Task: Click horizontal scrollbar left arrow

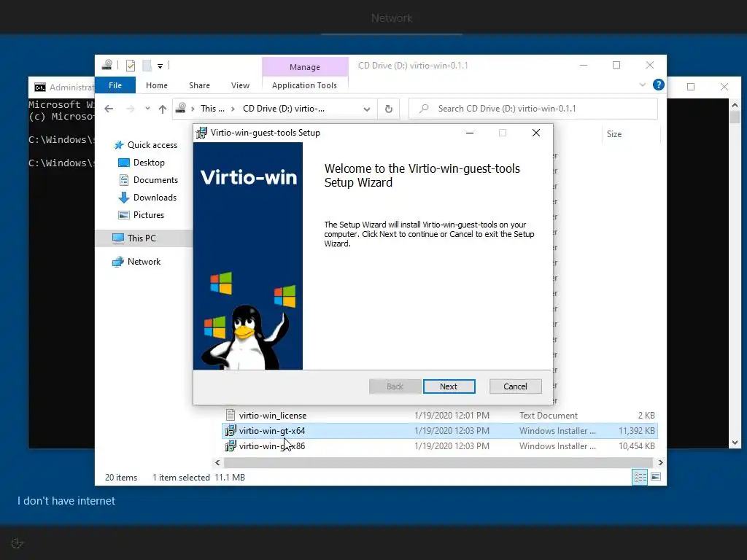Action: [217, 462]
